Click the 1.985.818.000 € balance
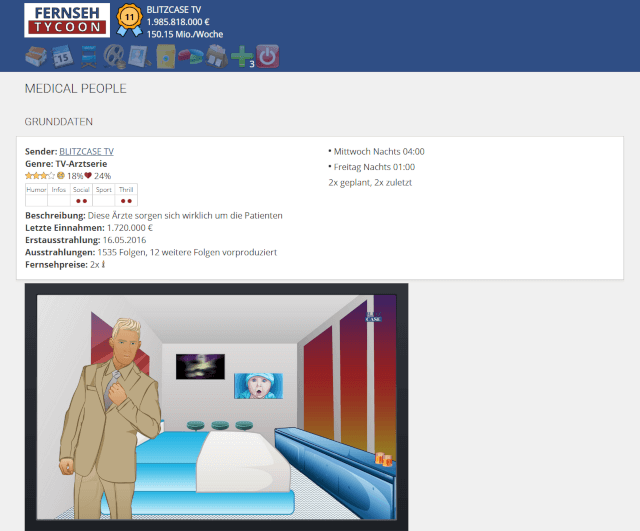The width and height of the screenshot is (640, 531). (x=178, y=22)
